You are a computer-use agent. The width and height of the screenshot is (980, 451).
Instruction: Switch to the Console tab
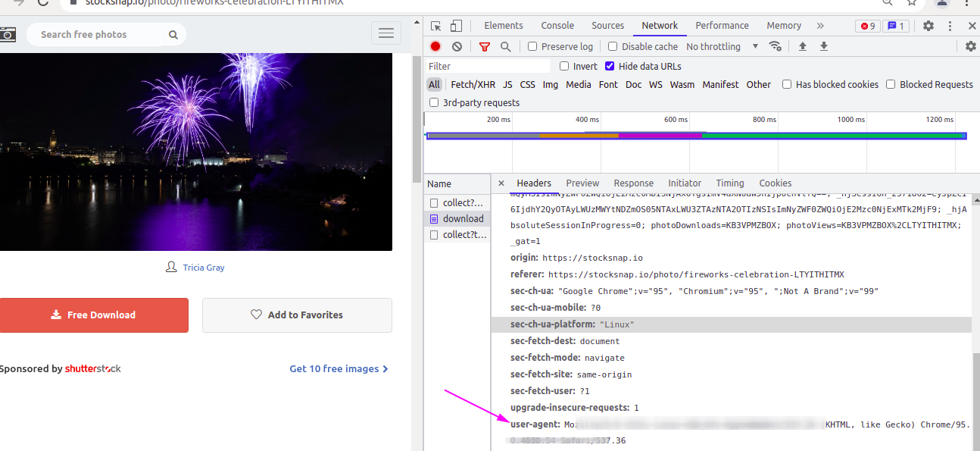pos(557,26)
